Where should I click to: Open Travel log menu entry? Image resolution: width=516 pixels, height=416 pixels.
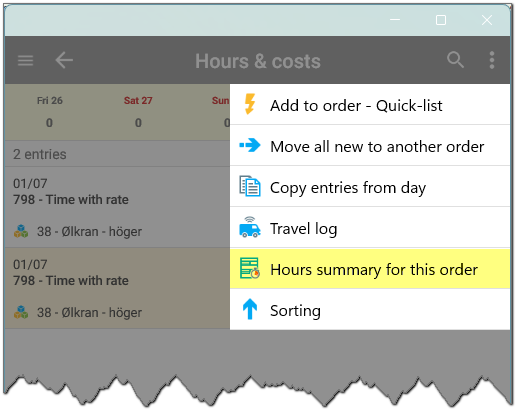click(370, 228)
